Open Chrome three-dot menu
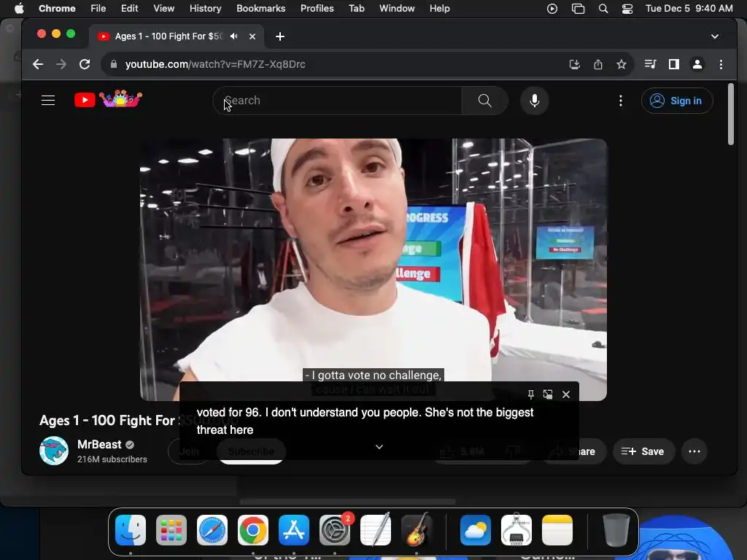The image size is (747, 560). pyautogui.click(x=721, y=64)
